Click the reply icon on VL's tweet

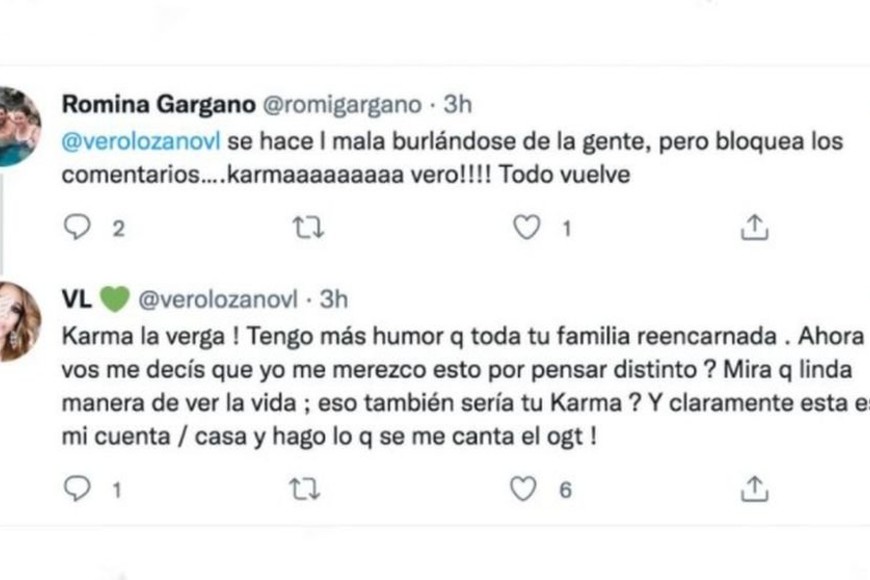tap(80, 489)
